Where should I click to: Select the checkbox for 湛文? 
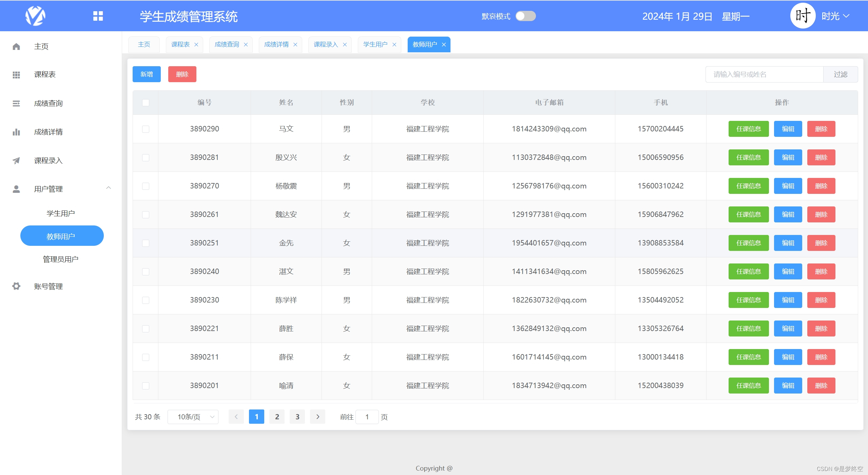coord(146,272)
